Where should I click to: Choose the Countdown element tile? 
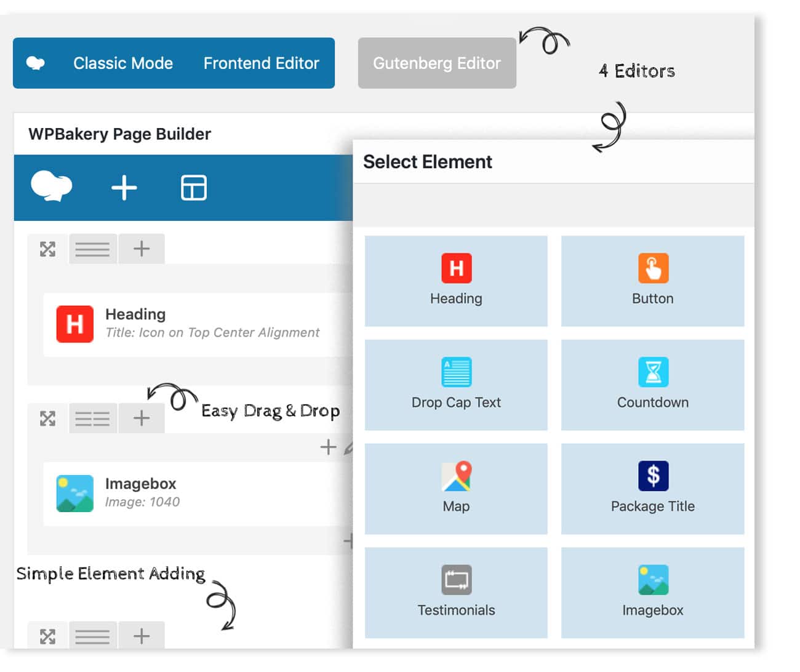coord(652,385)
